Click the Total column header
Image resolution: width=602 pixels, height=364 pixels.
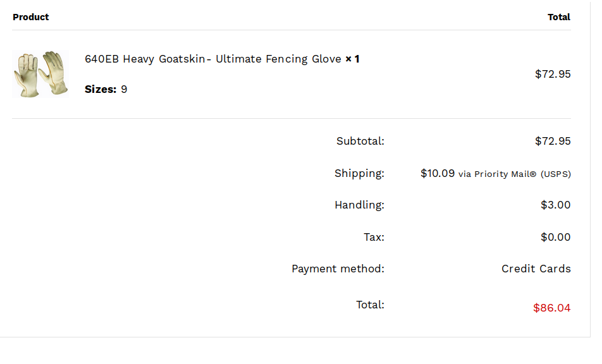click(558, 17)
